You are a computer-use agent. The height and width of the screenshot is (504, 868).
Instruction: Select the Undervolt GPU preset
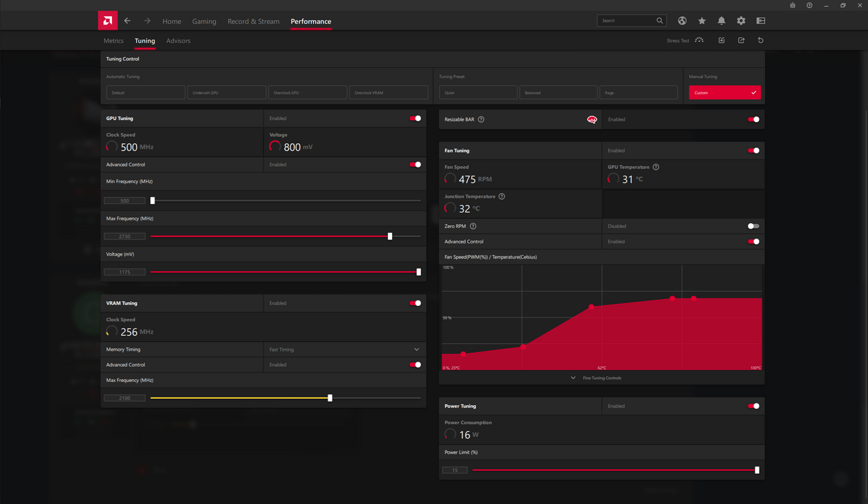(x=226, y=92)
